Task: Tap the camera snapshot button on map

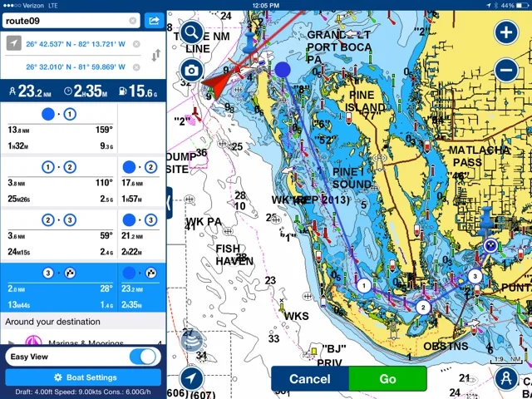Action: [192, 71]
